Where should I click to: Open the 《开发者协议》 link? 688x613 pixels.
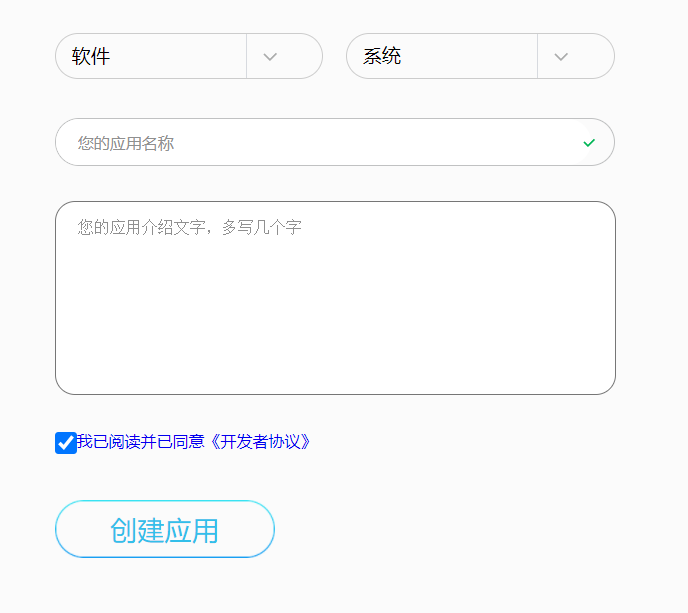click(260, 442)
